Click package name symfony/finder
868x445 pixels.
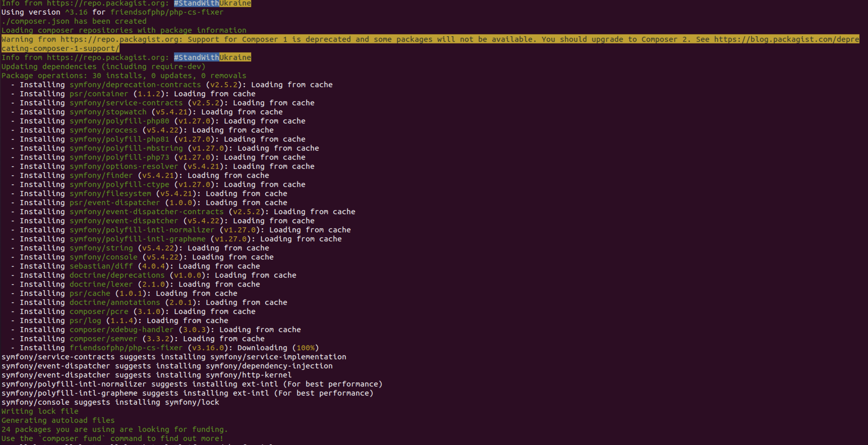click(x=101, y=176)
